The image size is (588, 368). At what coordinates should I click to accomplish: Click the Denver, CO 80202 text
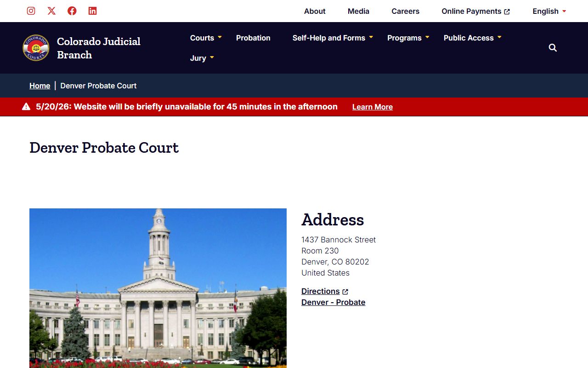click(x=335, y=262)
